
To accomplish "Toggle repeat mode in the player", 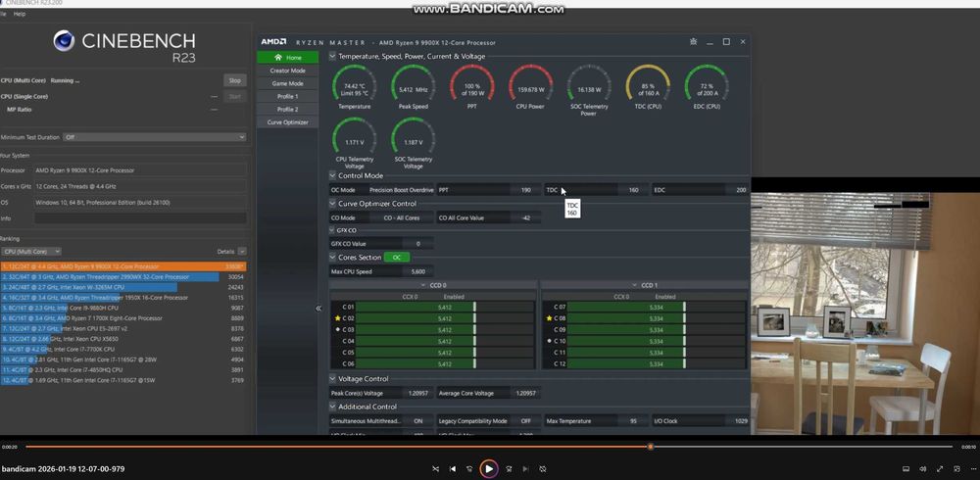I will [543, 469].
